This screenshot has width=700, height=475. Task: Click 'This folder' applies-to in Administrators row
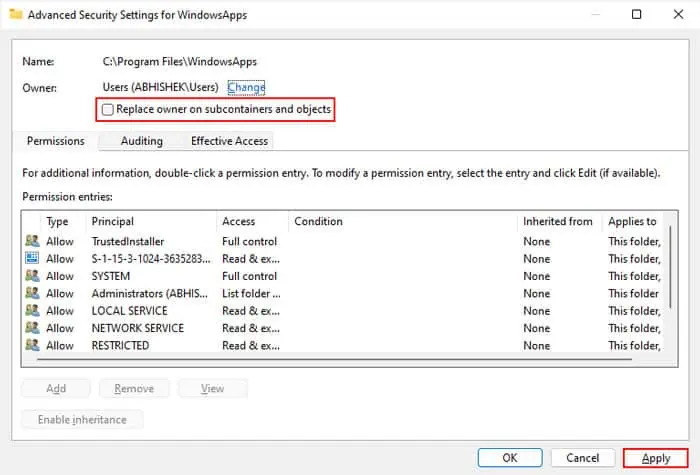(633, 294)
